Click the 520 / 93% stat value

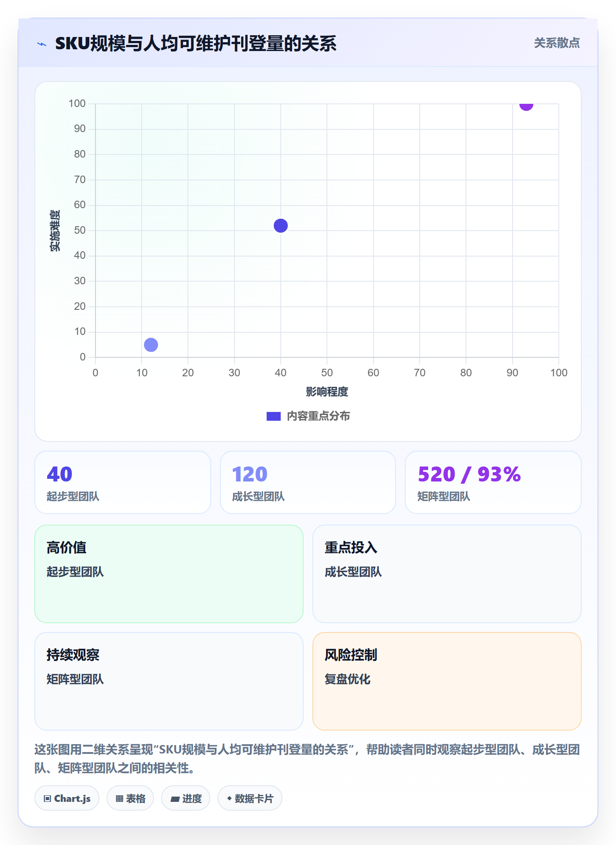(x=469, y=474)
